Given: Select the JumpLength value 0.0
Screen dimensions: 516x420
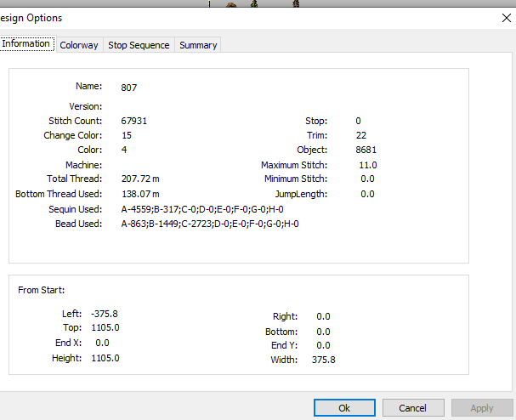Looking at the screenshot, I should click(367, 194).
